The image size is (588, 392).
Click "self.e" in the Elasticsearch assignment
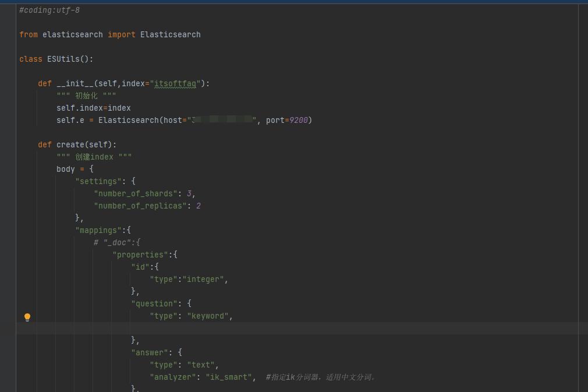pos(70,120)
